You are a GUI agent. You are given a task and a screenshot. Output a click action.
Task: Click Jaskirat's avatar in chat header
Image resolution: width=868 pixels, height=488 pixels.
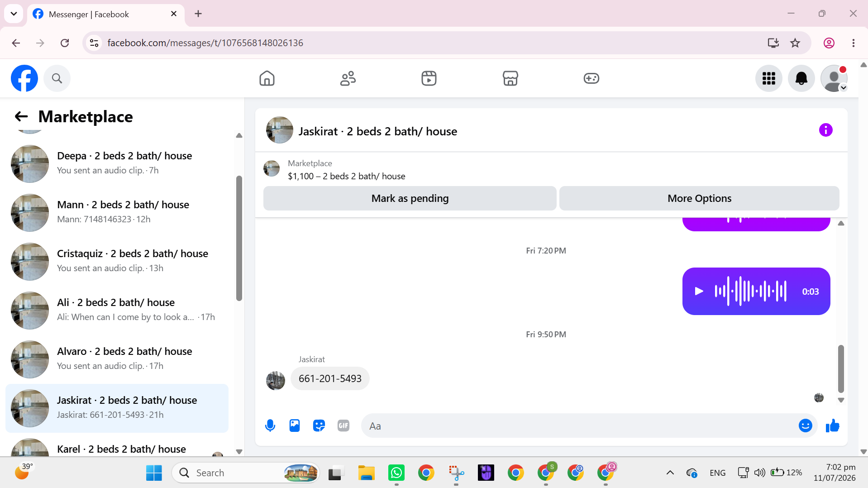[280, 130]
